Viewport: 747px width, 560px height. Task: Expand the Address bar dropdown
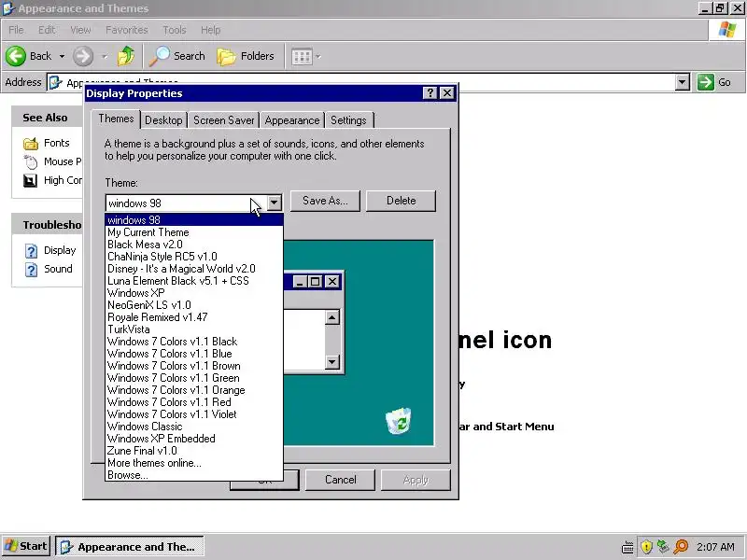683,82
